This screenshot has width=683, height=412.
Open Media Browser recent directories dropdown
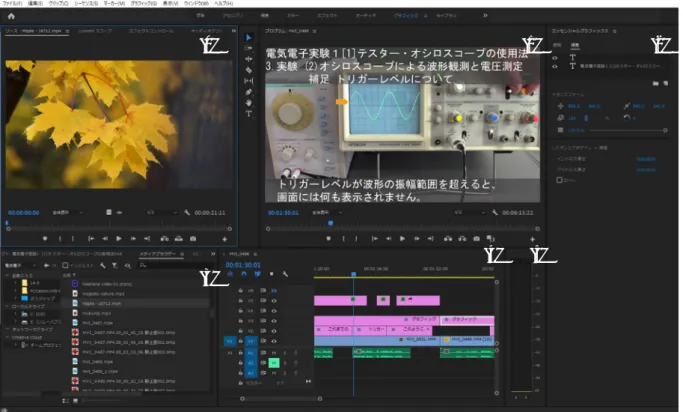point(20,265)
